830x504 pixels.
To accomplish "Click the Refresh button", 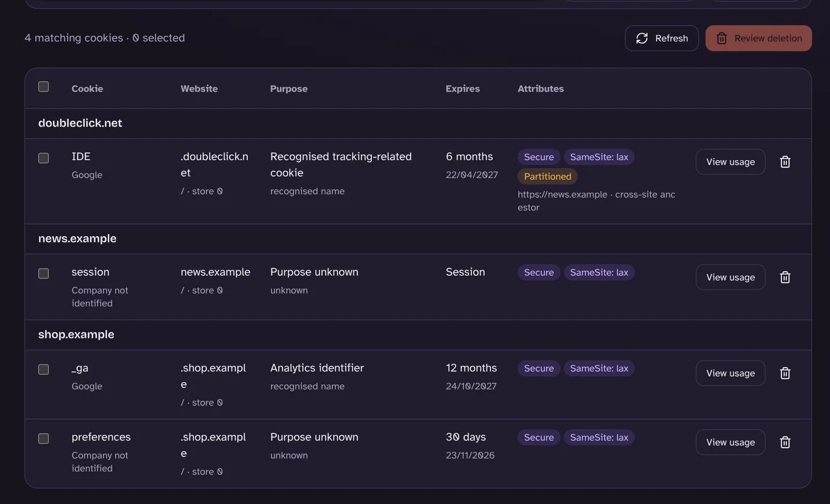I will [x=662, y=38].
